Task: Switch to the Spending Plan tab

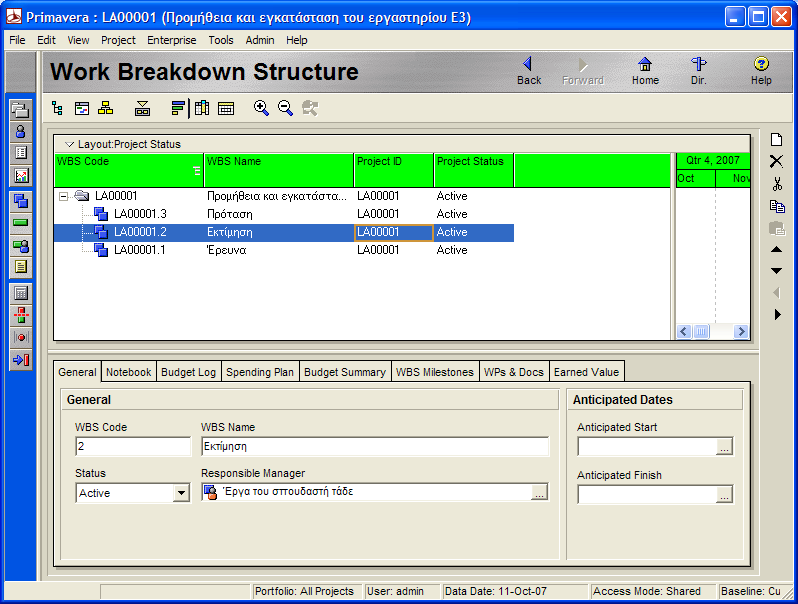Action: (260, 372)
